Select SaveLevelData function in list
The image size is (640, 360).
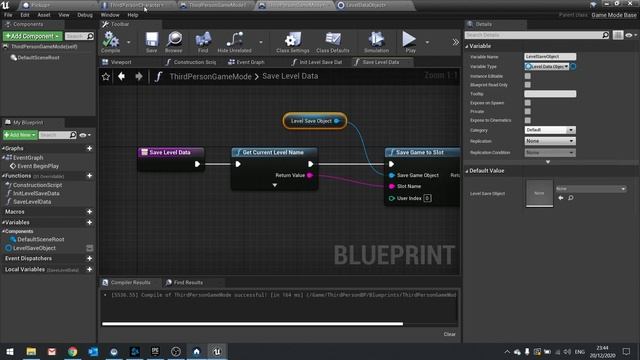point(32,202)
